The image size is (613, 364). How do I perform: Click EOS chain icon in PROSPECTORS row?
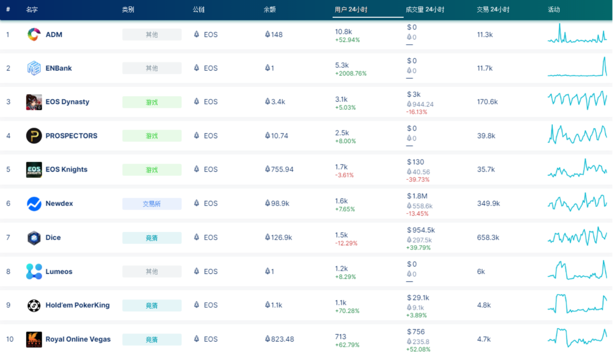point(196,136)
